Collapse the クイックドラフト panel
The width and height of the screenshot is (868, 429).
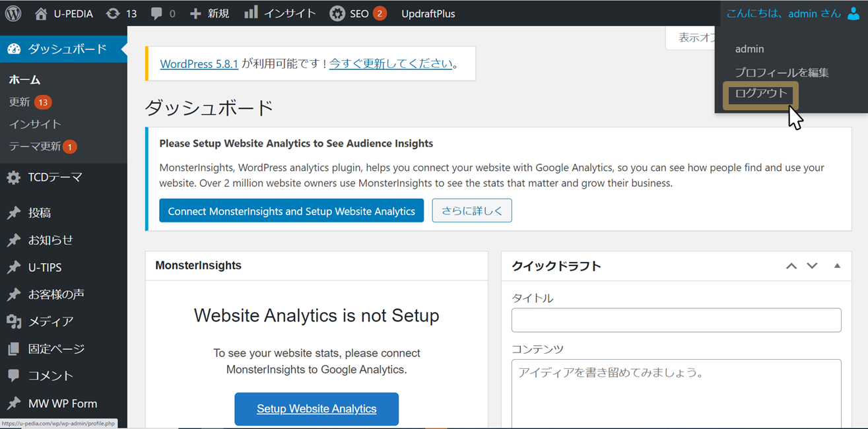[837, 266]
